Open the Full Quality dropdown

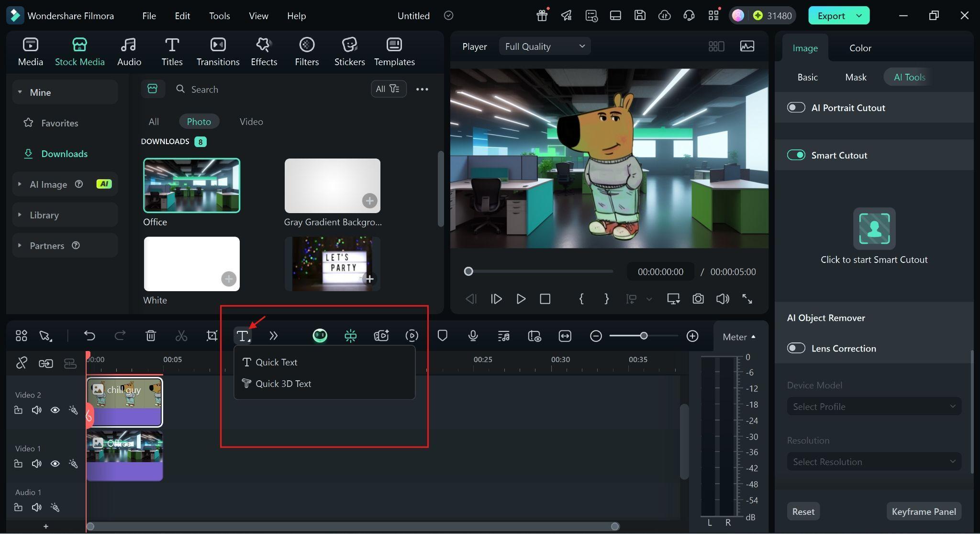coord(545,46)
